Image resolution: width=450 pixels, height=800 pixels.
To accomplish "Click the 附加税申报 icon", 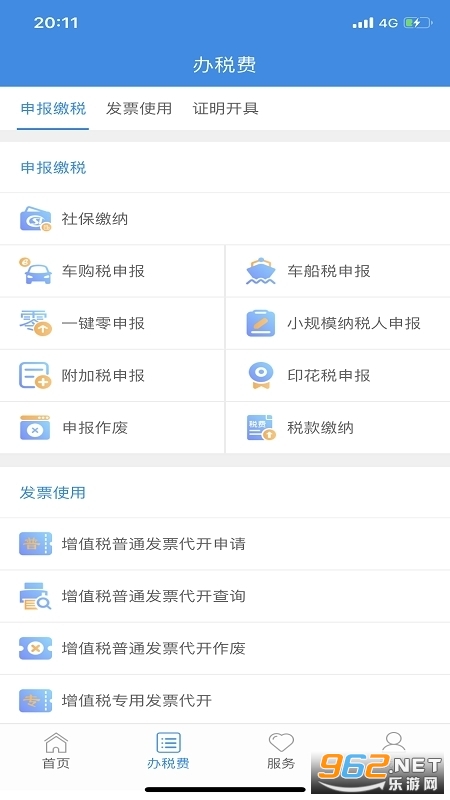I will point(35,376).
